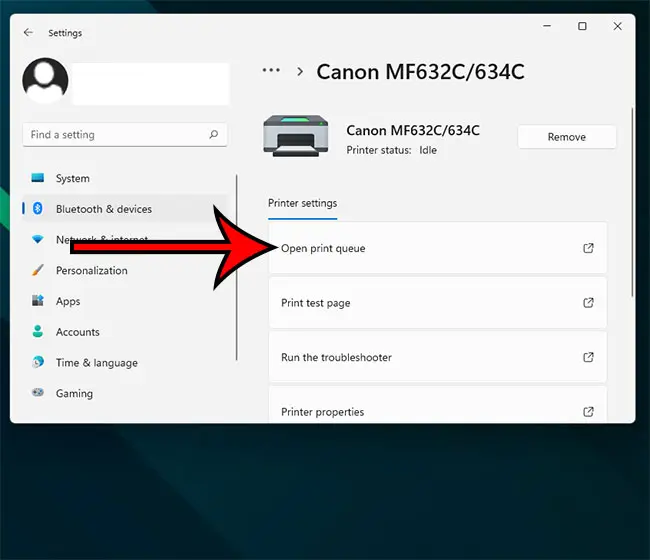The image size is (650, 560).
Task: Click the sidebar navigation scrollbar
Action: pyautogui.click(x=237, y=267)
